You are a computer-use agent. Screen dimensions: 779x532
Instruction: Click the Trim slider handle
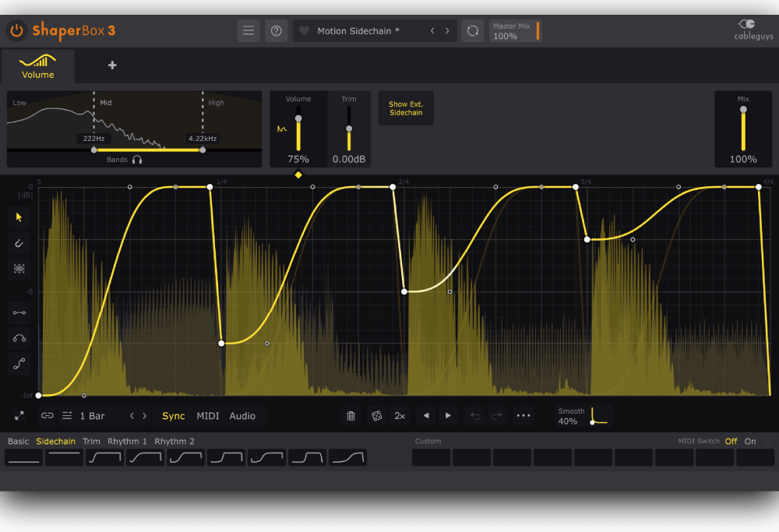(x=349, y=129)
